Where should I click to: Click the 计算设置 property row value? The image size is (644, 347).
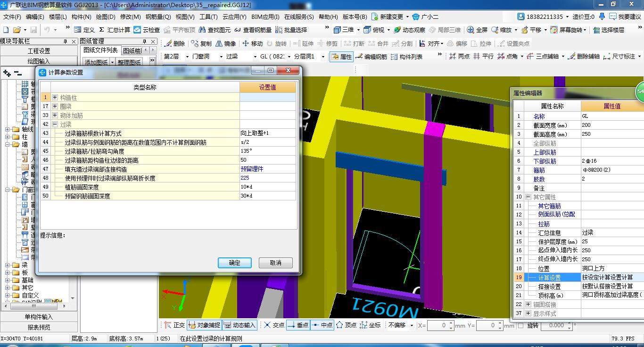click(612, 278)
